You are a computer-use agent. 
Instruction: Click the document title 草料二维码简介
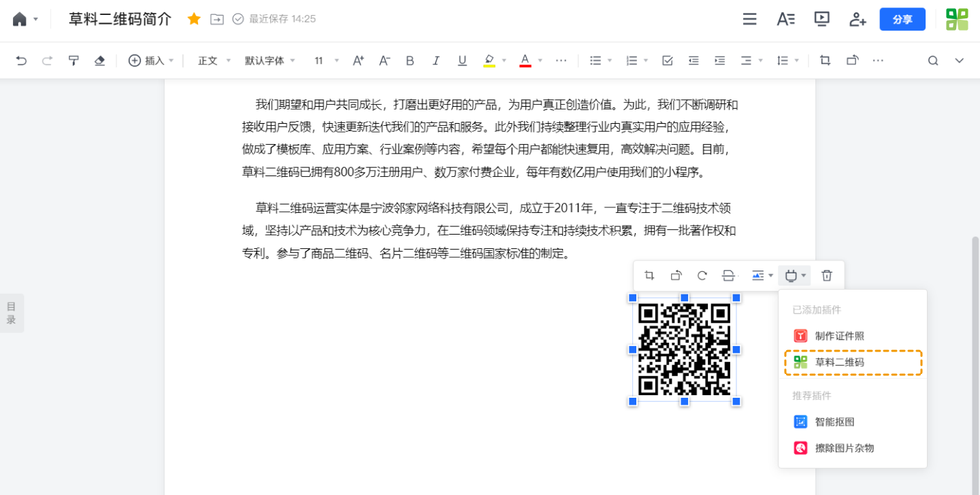pos(120,19)
